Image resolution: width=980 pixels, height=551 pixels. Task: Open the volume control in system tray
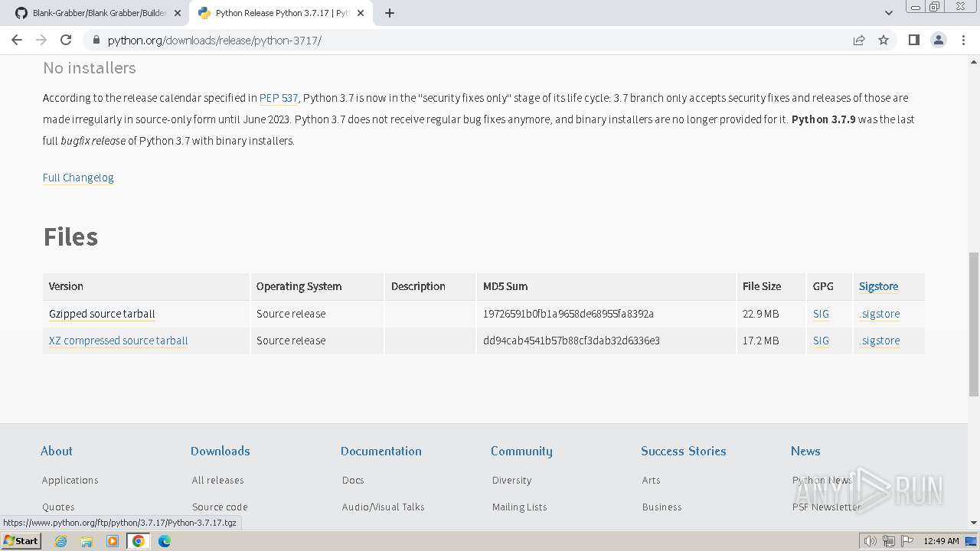[x=871, y=541]
